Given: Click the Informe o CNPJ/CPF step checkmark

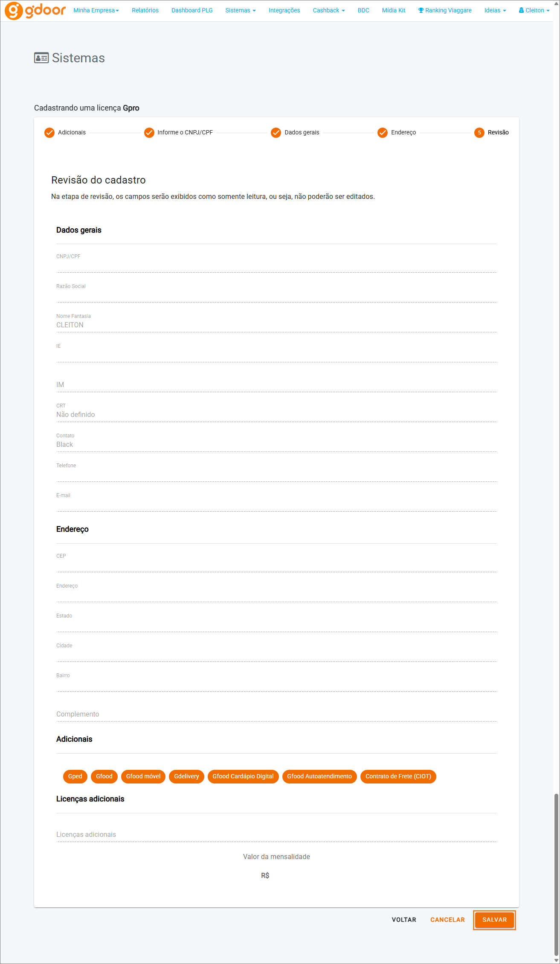Looking at the screenshot, I should [149, 133].
